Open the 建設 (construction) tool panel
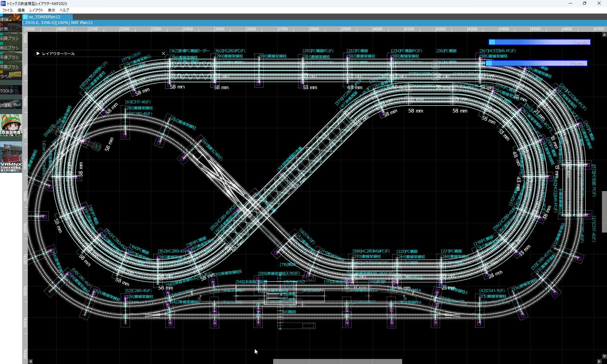 pyautogui.click(x=11, y=18)
